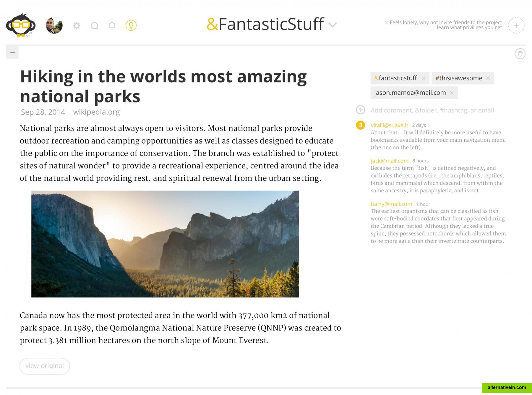Open the user profile avatar
Viewport: 532px width, 395px height.
tap(54, 25)
